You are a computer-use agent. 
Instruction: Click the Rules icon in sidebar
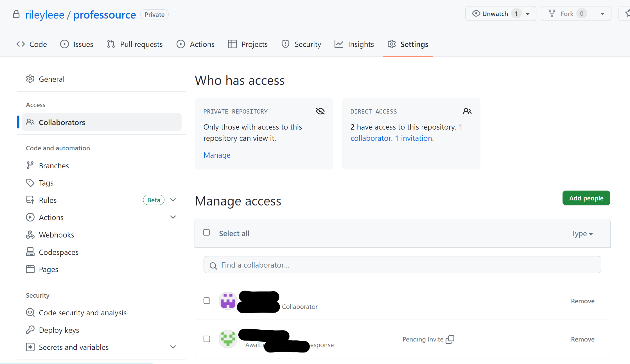30,200
